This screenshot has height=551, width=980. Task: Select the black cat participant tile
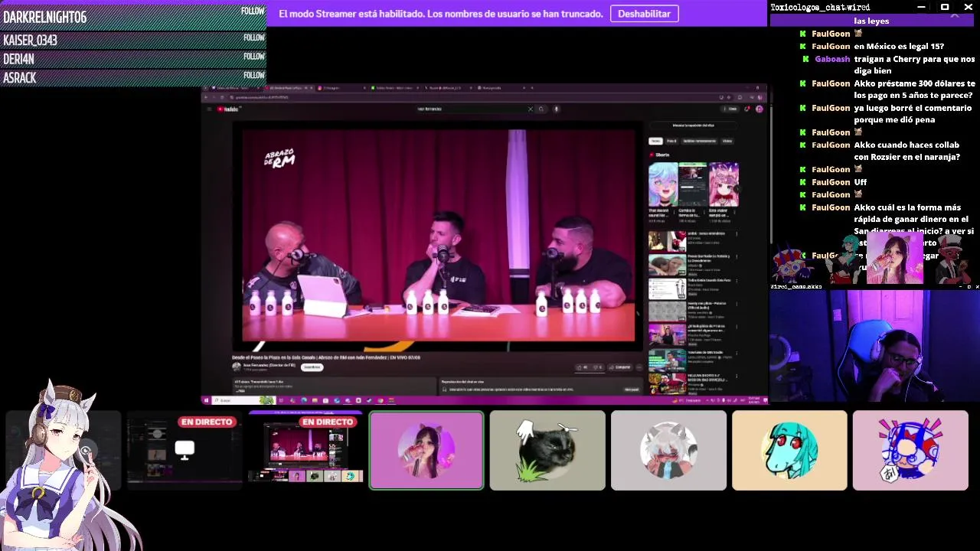click(547, 450)
